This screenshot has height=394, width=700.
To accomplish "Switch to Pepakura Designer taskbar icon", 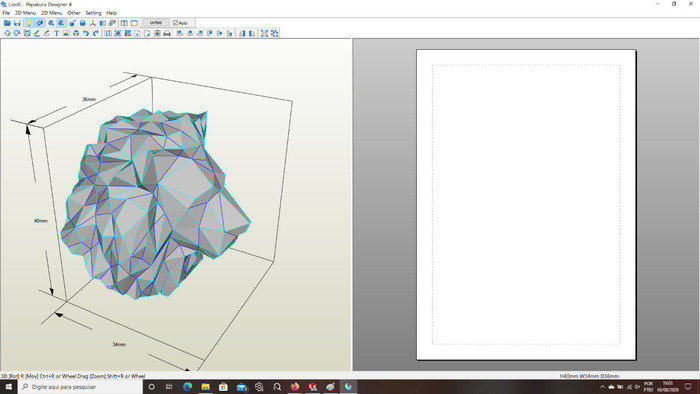I will (348, 387).
